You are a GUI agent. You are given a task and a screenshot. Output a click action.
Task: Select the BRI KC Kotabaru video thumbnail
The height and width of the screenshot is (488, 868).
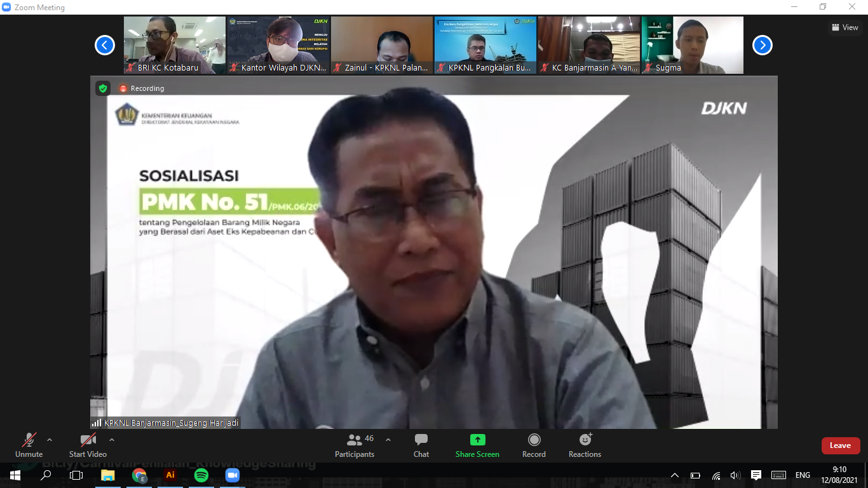tap(174, 45)
